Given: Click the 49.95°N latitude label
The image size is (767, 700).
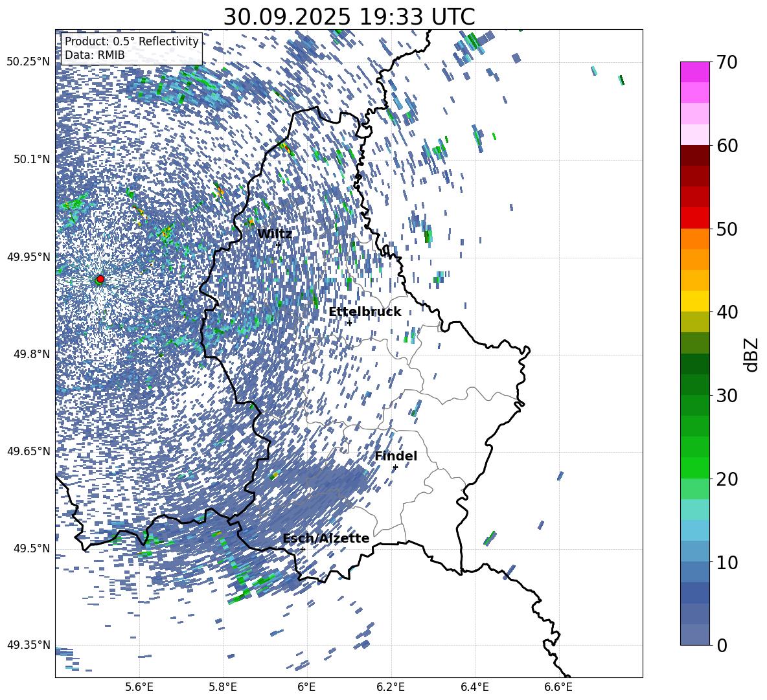Looking at the screenshot, I should 29,256.
